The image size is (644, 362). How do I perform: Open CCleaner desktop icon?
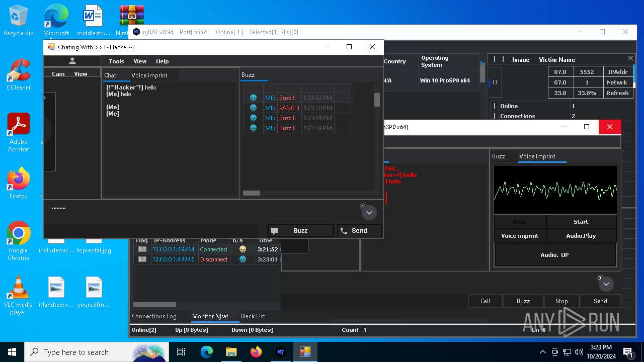(19, 75)
